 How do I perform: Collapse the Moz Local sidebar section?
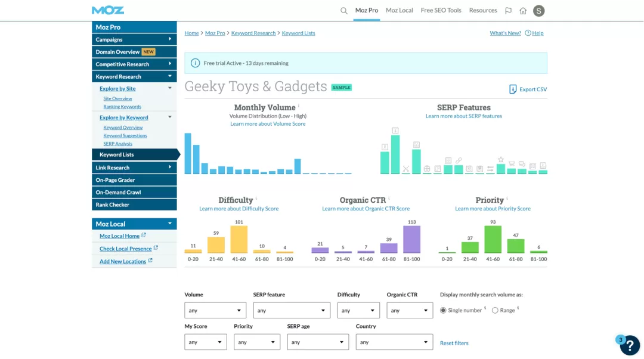click(x=169, y=224)
